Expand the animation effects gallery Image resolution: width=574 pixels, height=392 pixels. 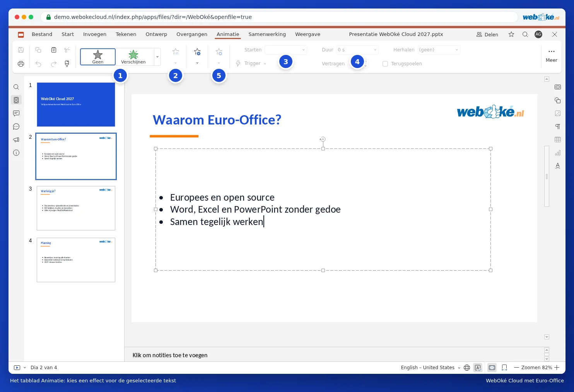[157, 57]
